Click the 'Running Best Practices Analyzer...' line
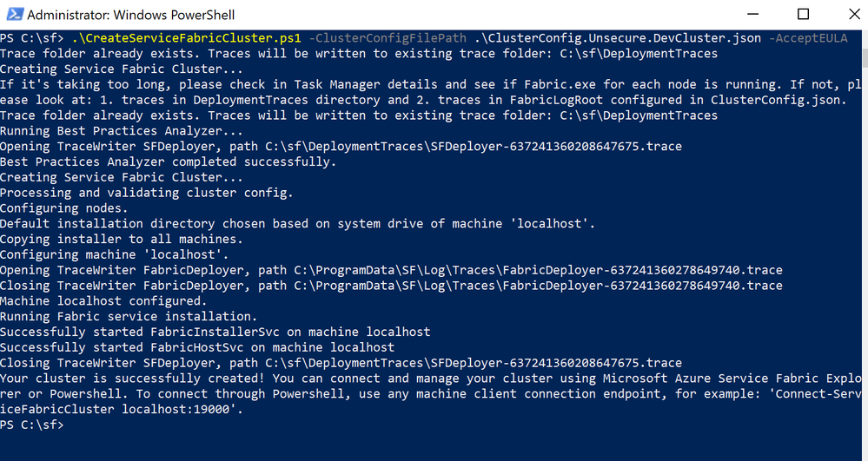868x461 pixels. [122, 131]
